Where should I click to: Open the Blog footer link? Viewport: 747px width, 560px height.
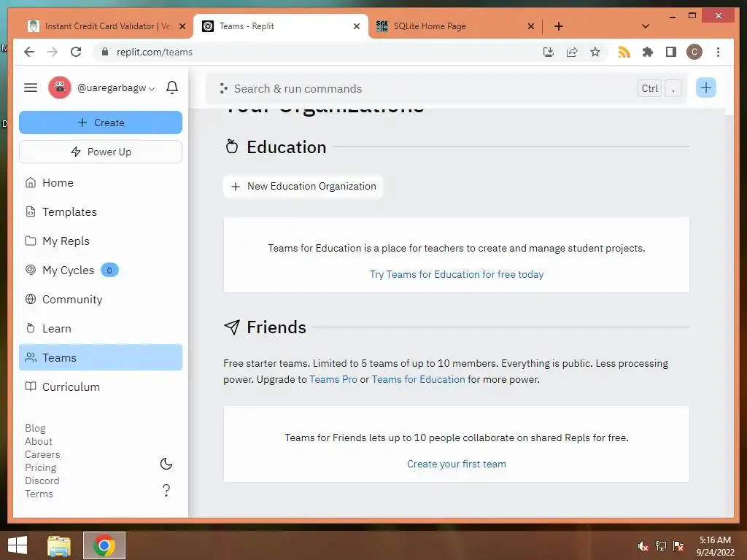[x=35, y=428]
